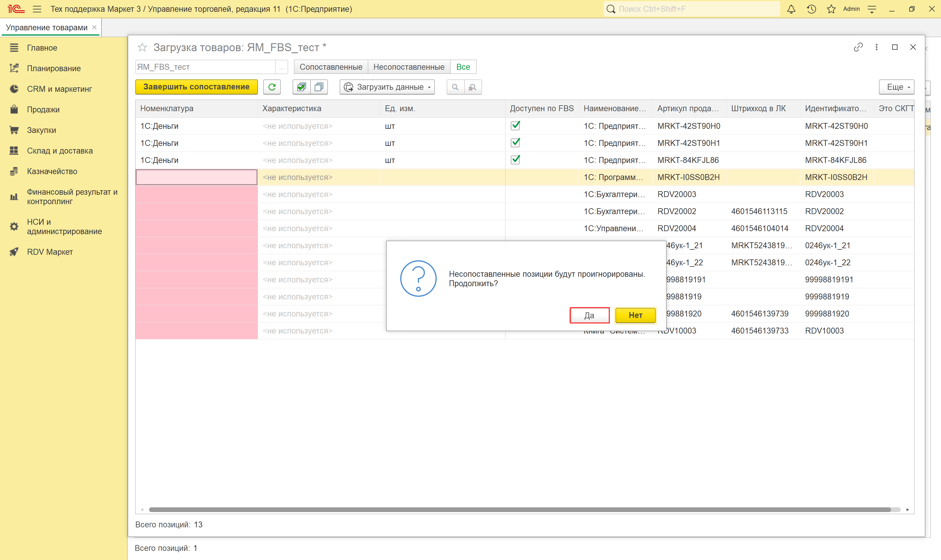Toggle FBS checkbox for MRKT-84KFJL86 row
The image size is (941, 560).
pos(515,160)
